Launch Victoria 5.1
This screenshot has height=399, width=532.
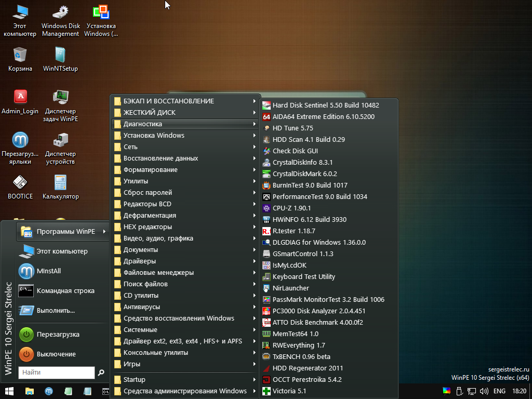[x=328, y=391]
